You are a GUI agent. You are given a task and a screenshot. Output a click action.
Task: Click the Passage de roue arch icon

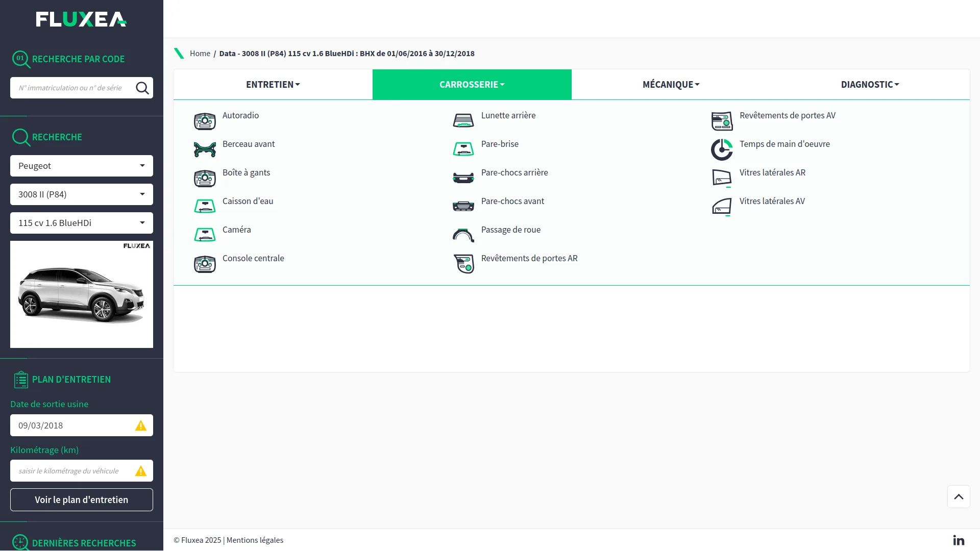click(x=463, y=235)
